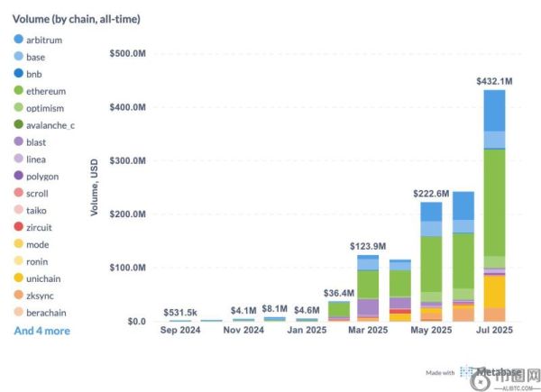The height and width of the screenshot is (392, 541).
Task: Hide the ethereum series in legend
Action: [x=19, y=91]
